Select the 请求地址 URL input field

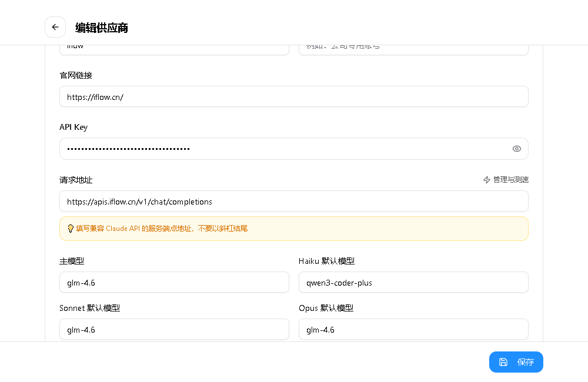pyautogui.click(x=293, y=202)
